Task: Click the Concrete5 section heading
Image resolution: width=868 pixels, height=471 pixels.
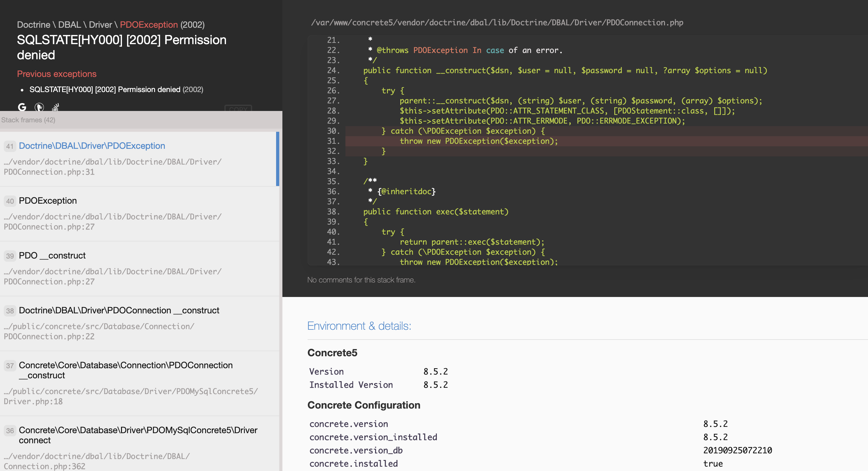Action: 332,353
